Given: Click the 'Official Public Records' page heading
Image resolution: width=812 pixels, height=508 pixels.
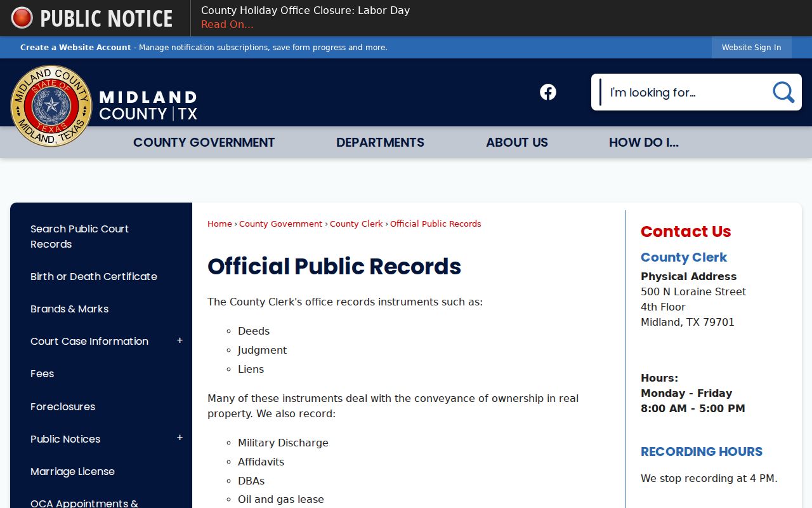Looking at the screenshot, I should tap(334, 267).
